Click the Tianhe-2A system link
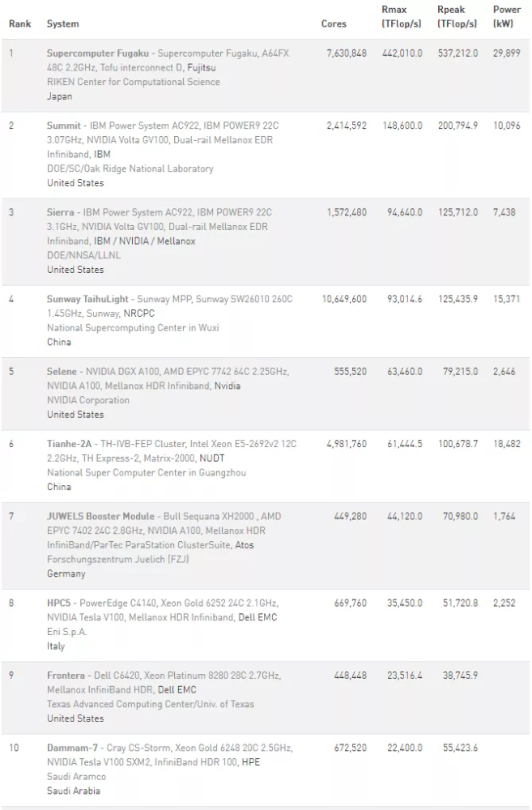 point(70,444)
